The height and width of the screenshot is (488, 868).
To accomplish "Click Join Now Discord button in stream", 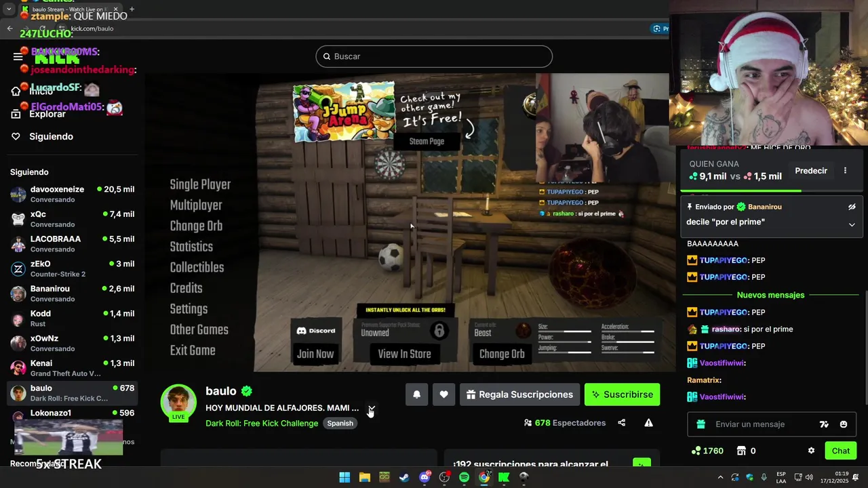I will pyautogui.click(x=315, y=354).
